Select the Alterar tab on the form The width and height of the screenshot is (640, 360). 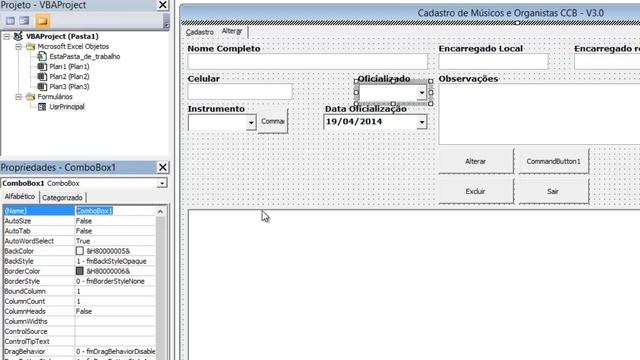pyautogui.click(x=232, y=31)
